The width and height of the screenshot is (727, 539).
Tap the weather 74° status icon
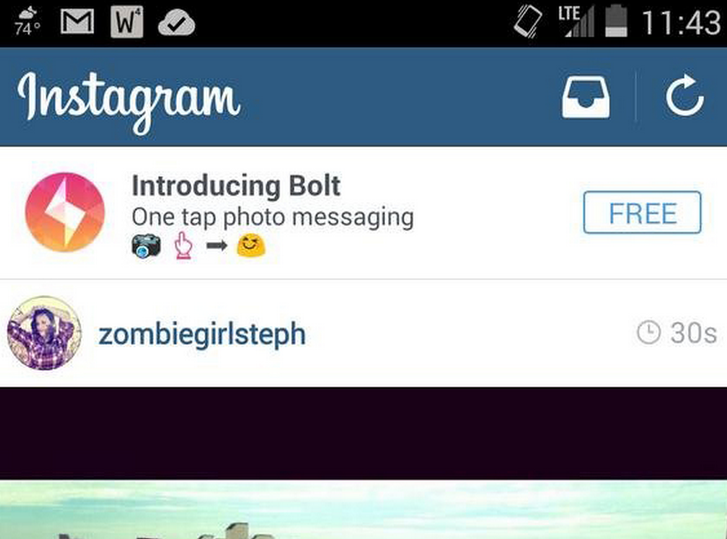(27, 22)
